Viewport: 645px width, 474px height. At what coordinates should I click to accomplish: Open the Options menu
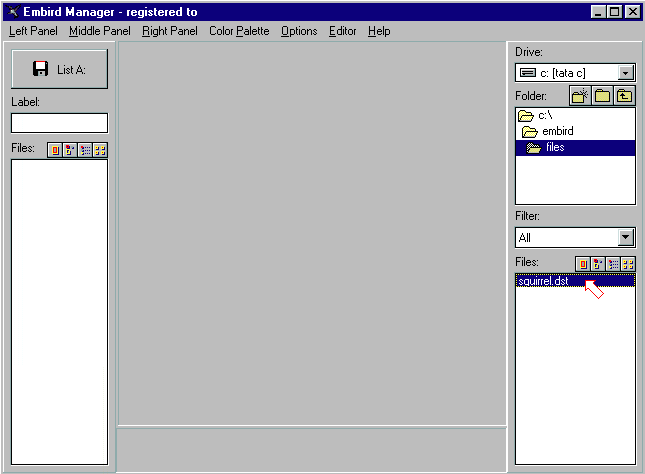click(x=299, y=31)
